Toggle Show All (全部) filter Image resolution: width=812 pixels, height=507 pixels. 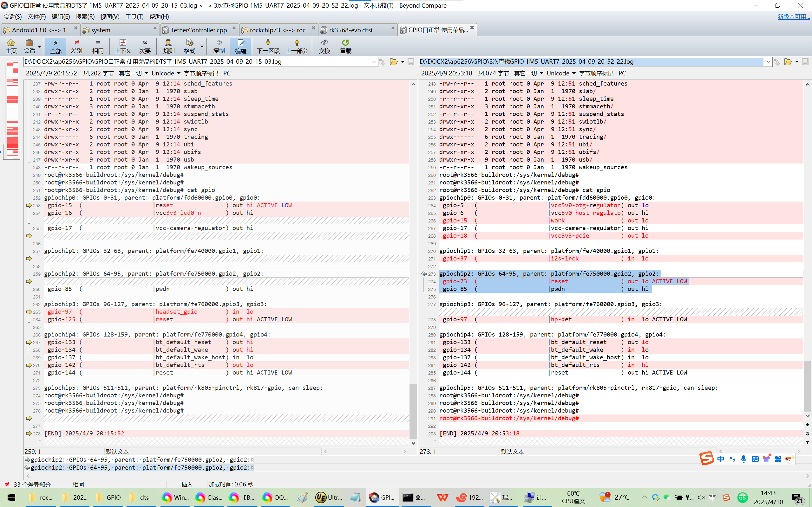pos(56,46)
